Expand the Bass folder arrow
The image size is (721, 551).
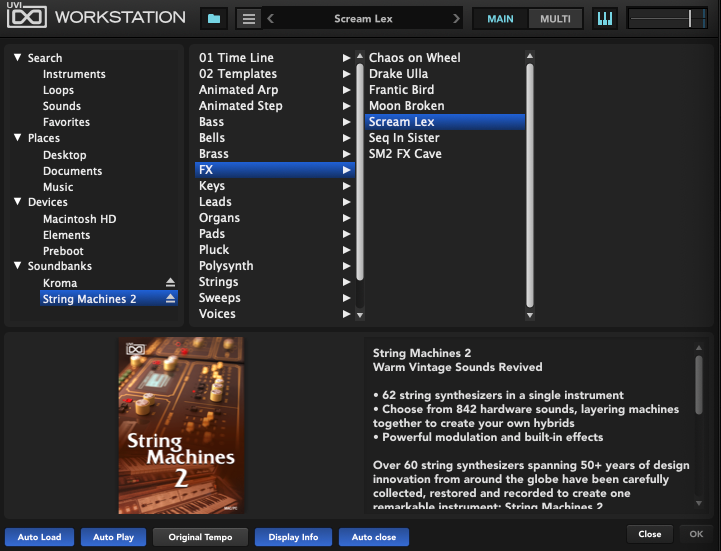pos(346,122)
